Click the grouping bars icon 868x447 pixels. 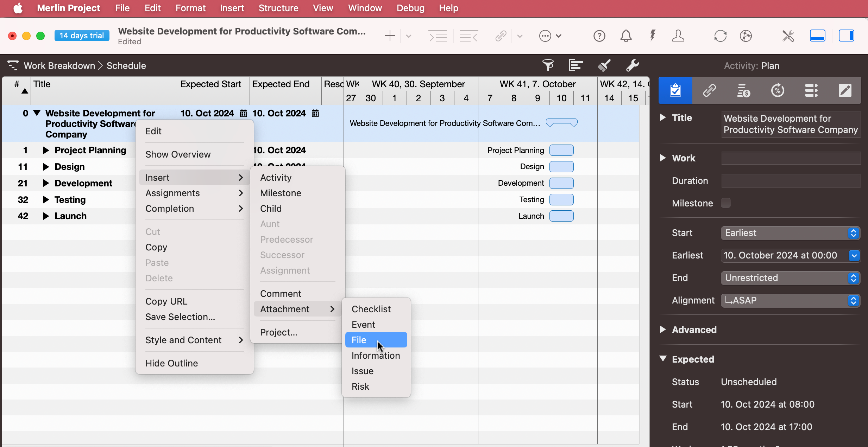pyautogui.click(x=576, y=65)
